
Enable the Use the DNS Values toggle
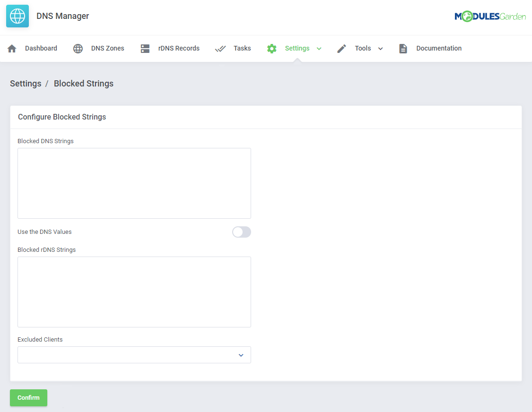[242, 232]
